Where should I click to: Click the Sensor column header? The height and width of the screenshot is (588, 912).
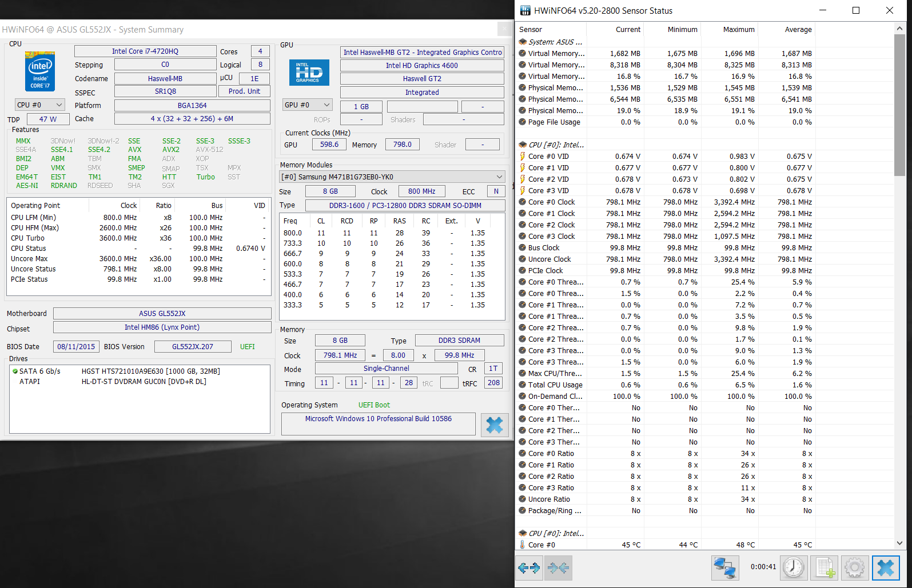(x=551, y=30)
